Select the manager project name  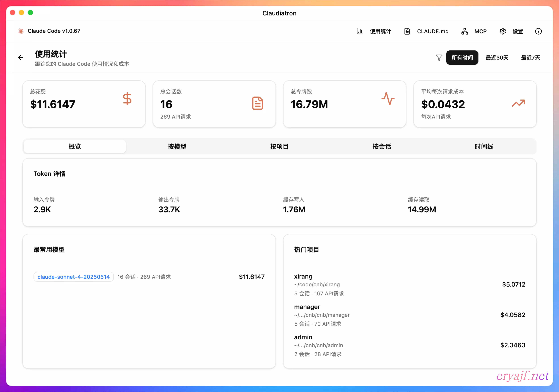[307, 307]
